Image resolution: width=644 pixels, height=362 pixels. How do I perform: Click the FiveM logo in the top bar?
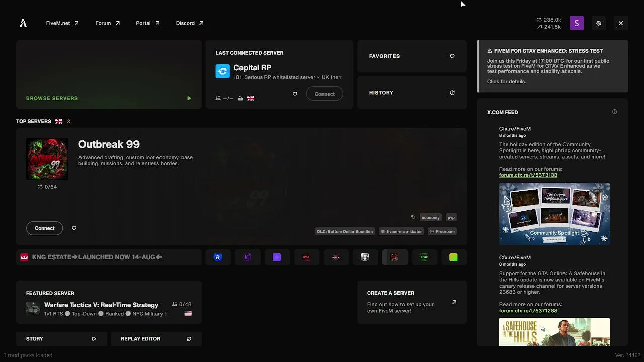click(x=23, y=23)
